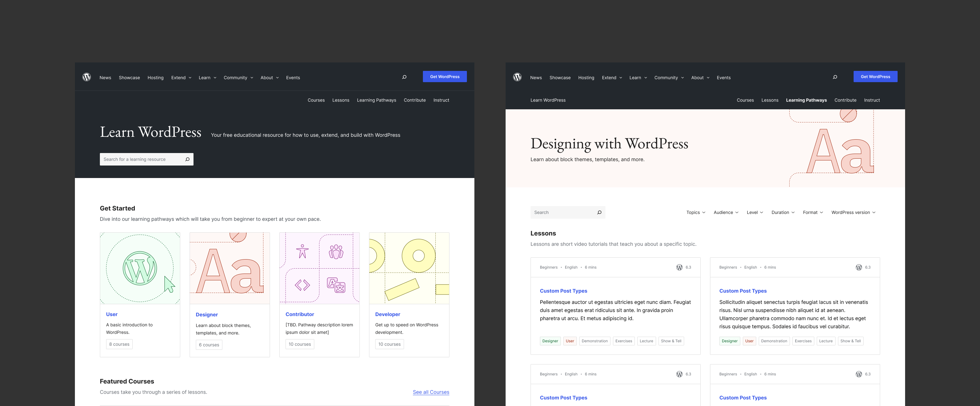Open Courses item in left sub-navigation
Image resolution: width=980 pixels, height=406 pixels.
[316, 100]
